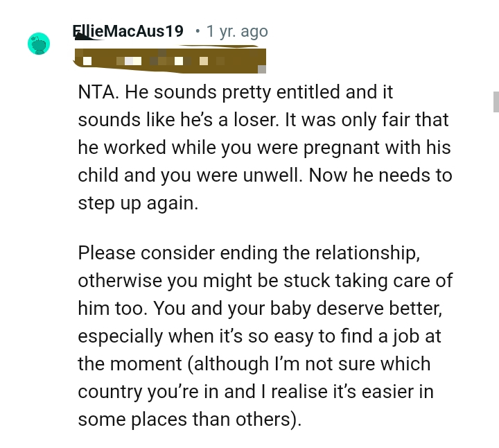Click the line beginning 'child and you were unwell'

[x=265, y=175]
